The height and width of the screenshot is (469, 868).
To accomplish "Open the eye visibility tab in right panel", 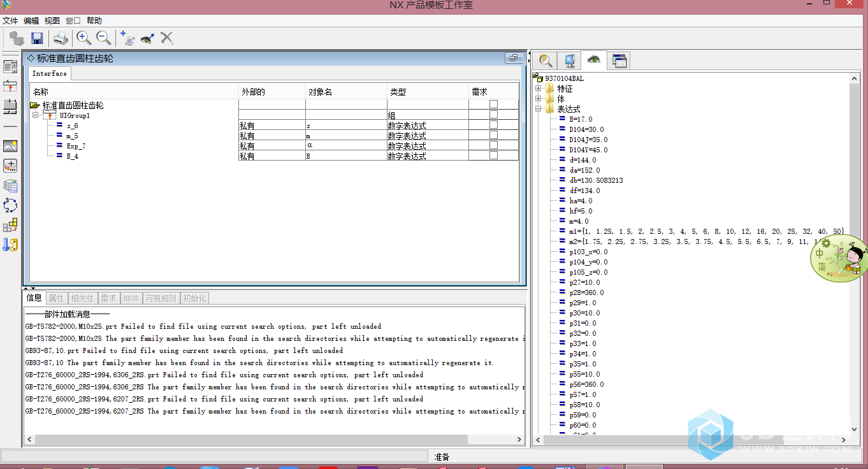I will [x=594, y=60].
